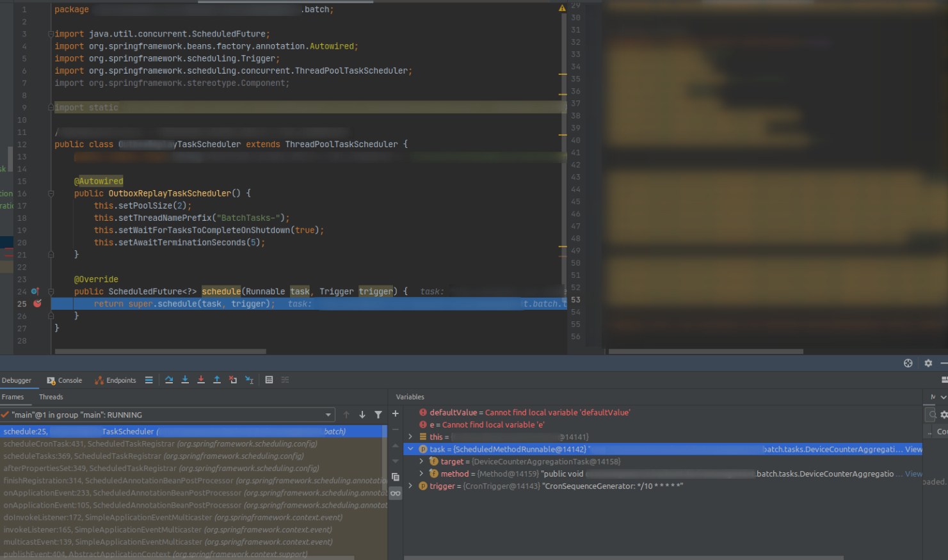
Task: Click the warning triangle in editor corner
Action: click(x=562, y=8)
